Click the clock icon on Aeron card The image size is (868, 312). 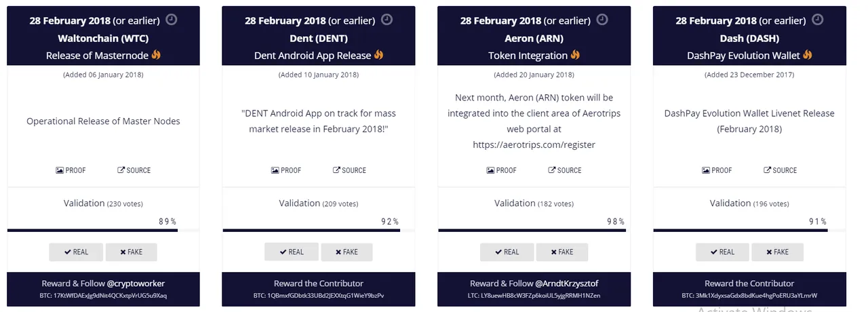(602, 20)
